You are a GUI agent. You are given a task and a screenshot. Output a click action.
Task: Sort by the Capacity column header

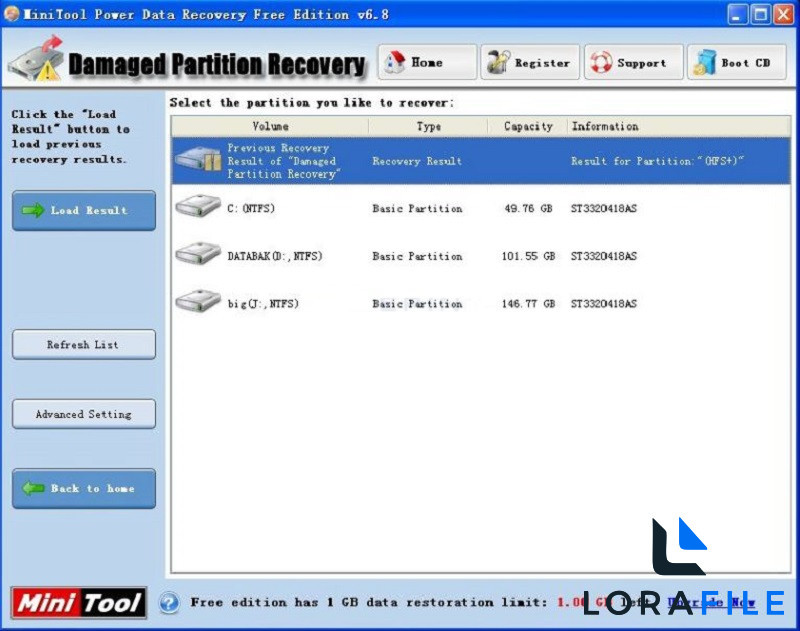tap(528, 126)
